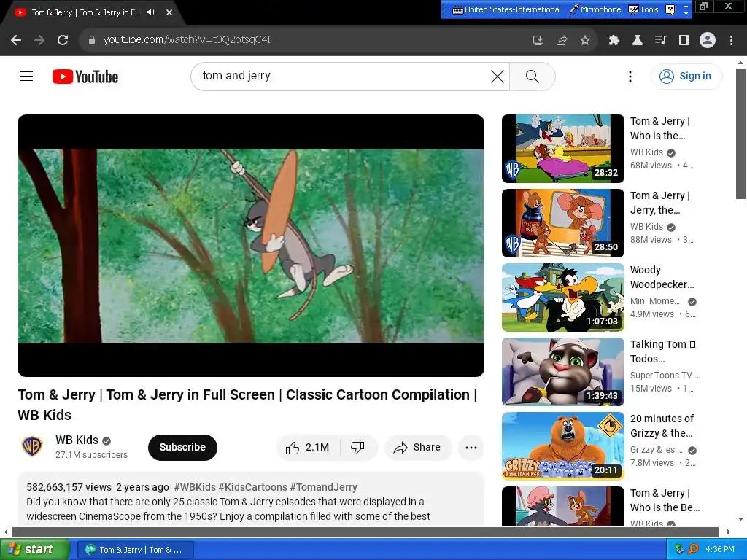Screen dimensions: 747x560
Task: Open Woody Woodpecker 1:07:03 thumbnail
Action: click(x=562, y=297)
